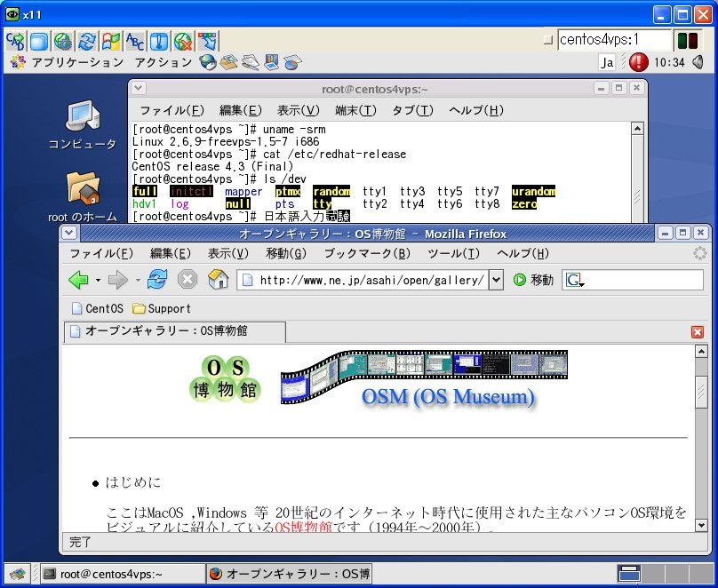Open the volume speaker control in the panel

pyautogui.click(x=698, y=62)
